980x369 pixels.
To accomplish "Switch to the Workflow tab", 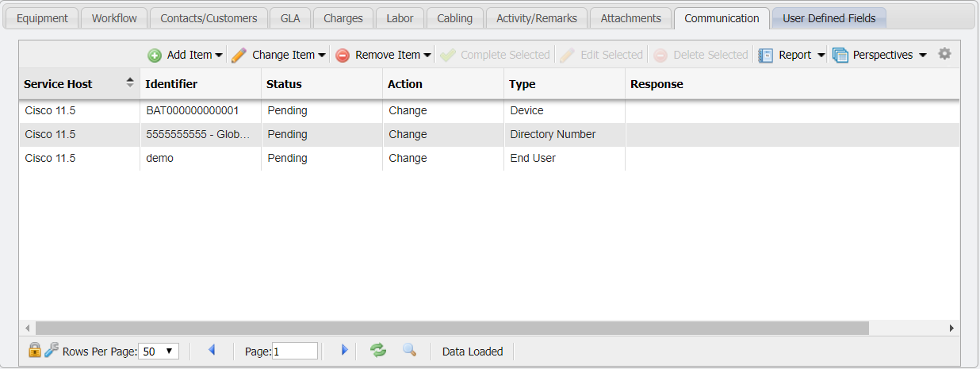I will tap(114, 17).
